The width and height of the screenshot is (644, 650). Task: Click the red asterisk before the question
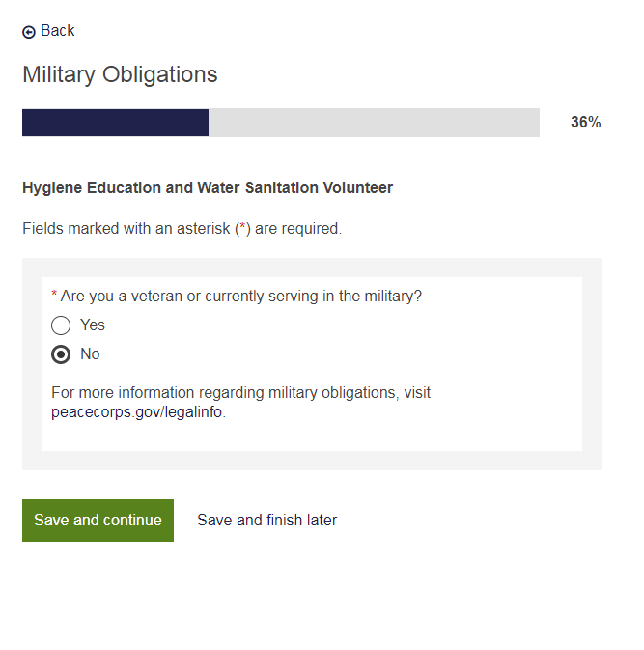point(54,295)
